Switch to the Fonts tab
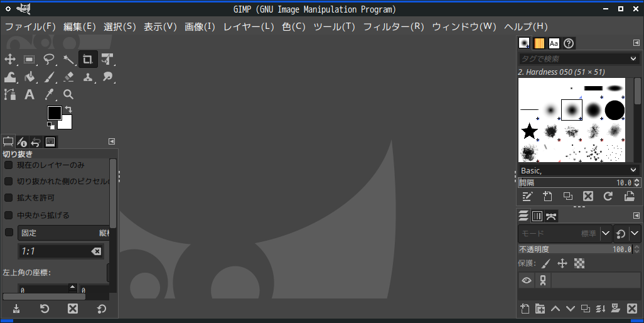Image resolution: width=644 pixels, height=323 pixels. point(554,43)
